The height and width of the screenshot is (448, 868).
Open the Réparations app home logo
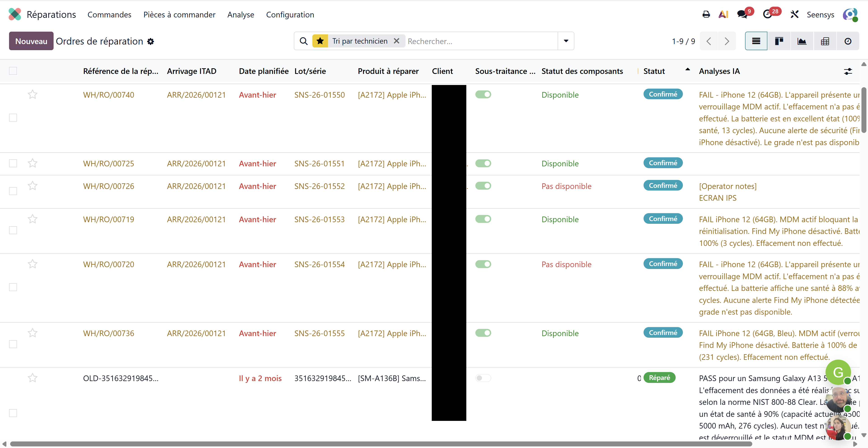pos(15,14)
